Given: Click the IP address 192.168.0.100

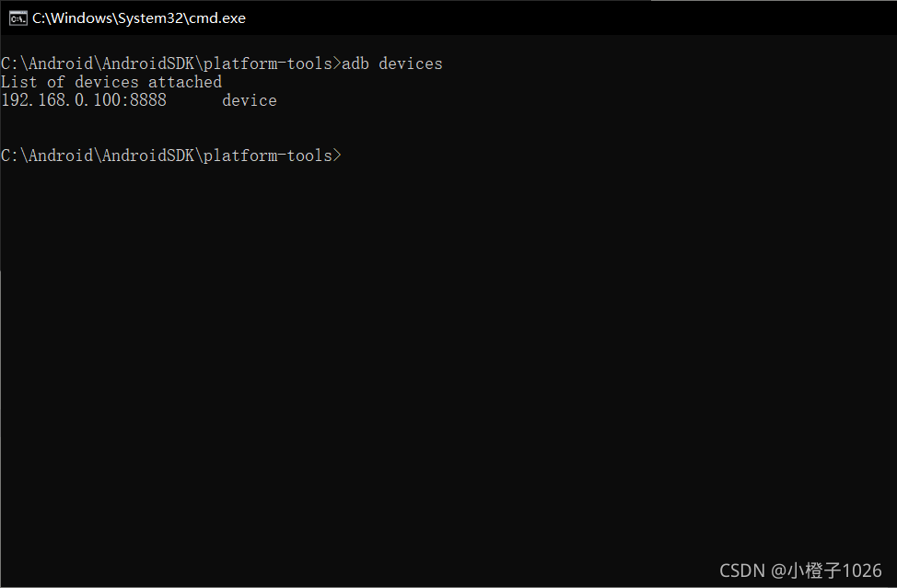Looking at the screenshot, I should point(61,100).
